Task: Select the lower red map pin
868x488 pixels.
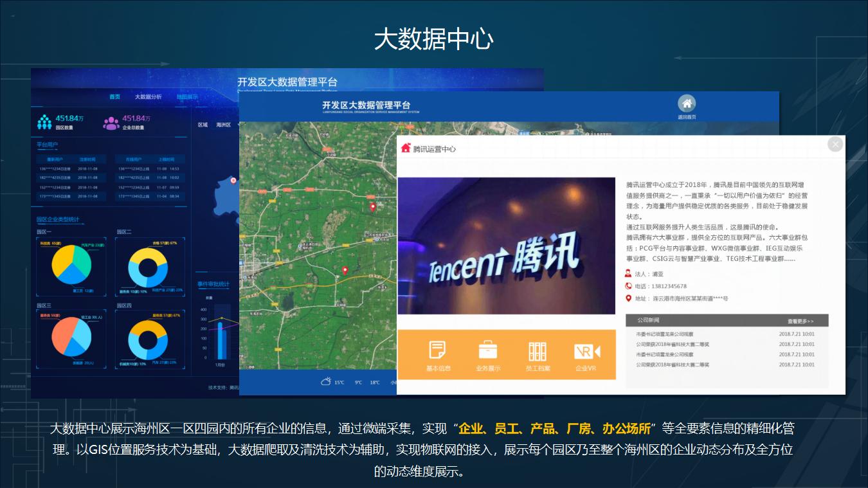Action: pyautogui.click(x=345, y=271)
